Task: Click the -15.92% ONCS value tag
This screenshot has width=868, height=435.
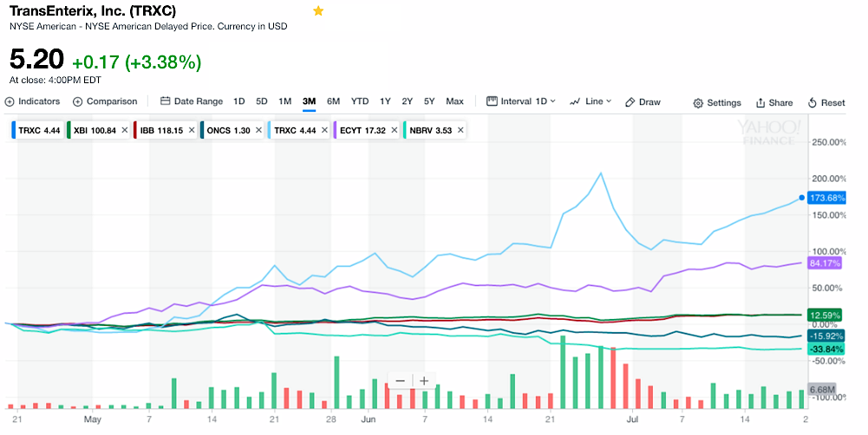Action: click(826, 335)
